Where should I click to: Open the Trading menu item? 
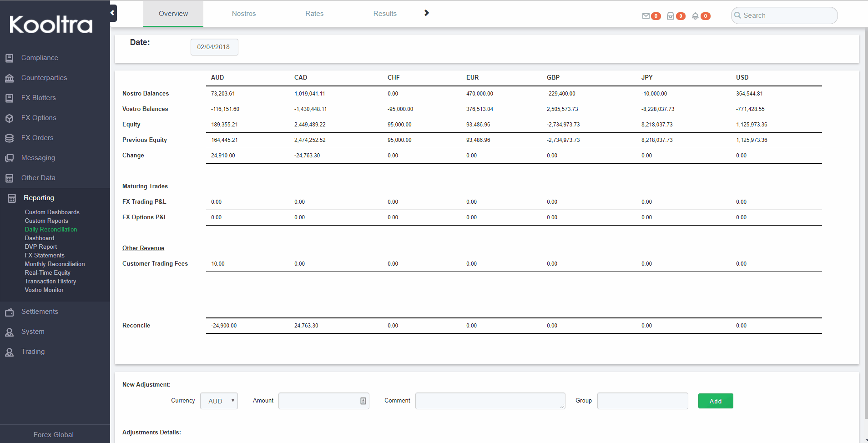pos(33,352)
